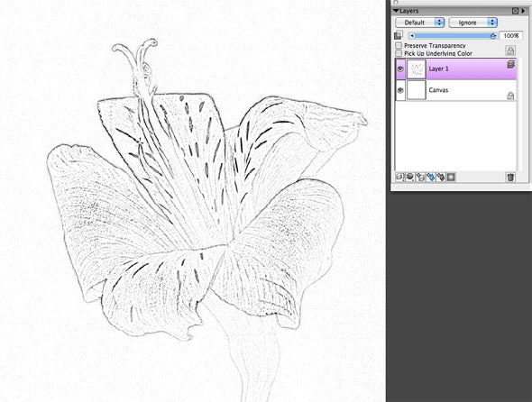Open the Layers panel flyout menu arrow

pos(523,11)
